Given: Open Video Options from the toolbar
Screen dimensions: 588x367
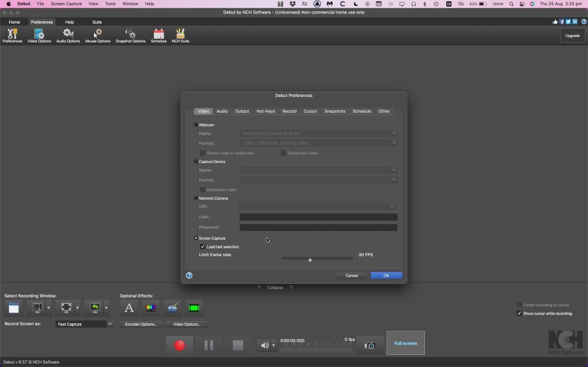Looking at the screenshot, I should [39, 35].
